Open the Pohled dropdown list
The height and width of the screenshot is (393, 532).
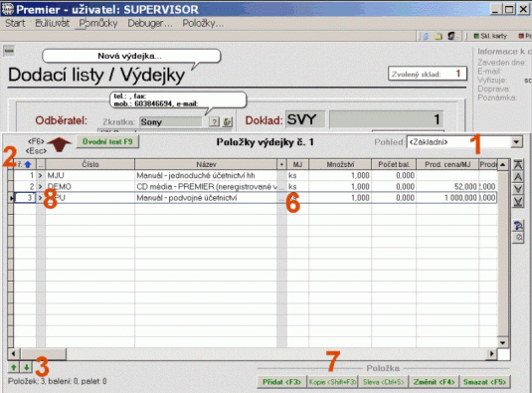coord(516,142)
